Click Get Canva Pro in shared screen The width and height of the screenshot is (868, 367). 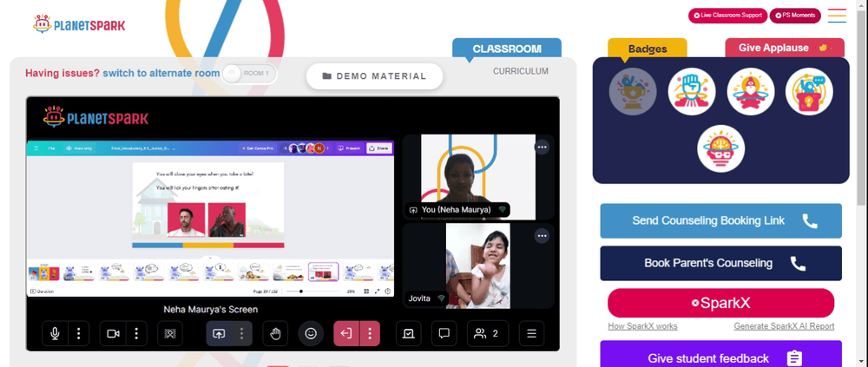tap(257, 148)
